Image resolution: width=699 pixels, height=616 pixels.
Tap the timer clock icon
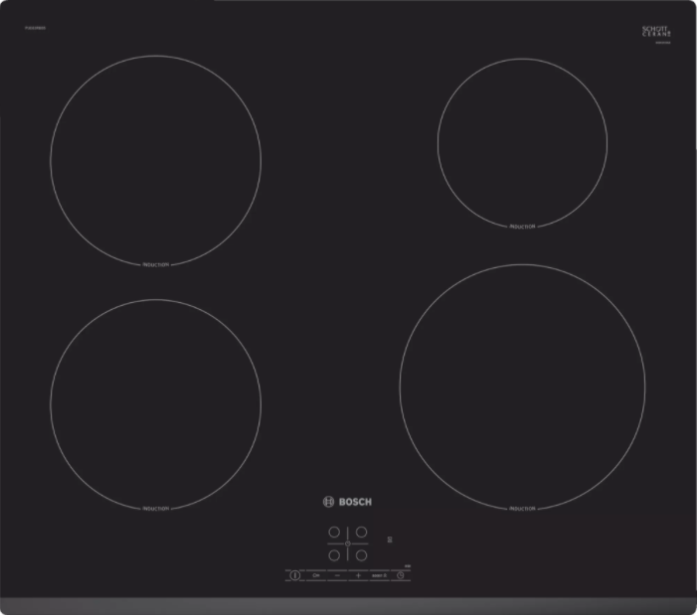401,575
